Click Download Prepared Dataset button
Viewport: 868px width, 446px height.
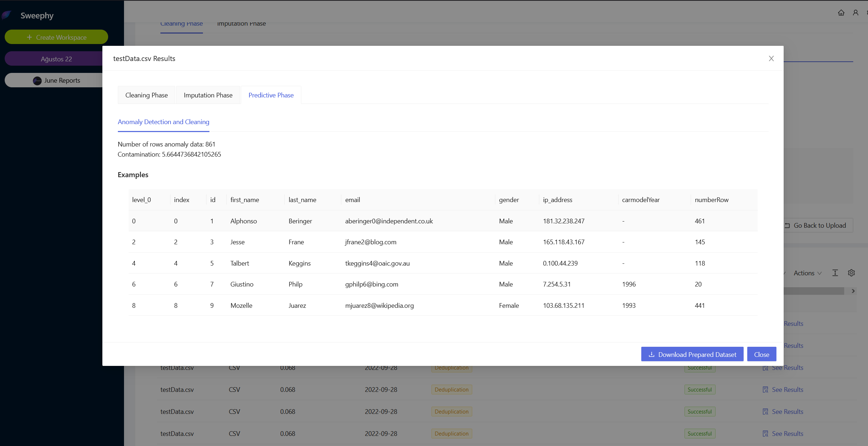pos(692,354)
